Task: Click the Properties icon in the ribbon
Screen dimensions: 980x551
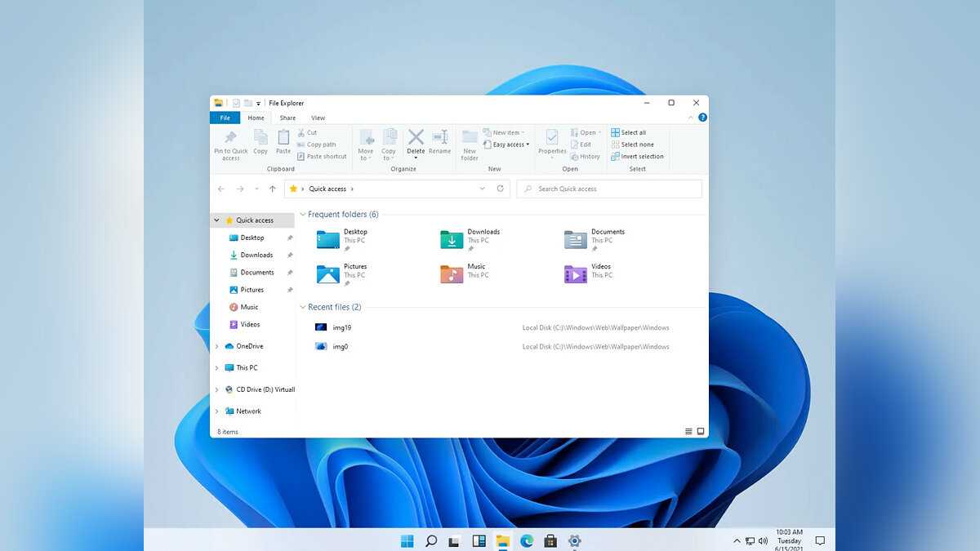Action: (552, 138)
